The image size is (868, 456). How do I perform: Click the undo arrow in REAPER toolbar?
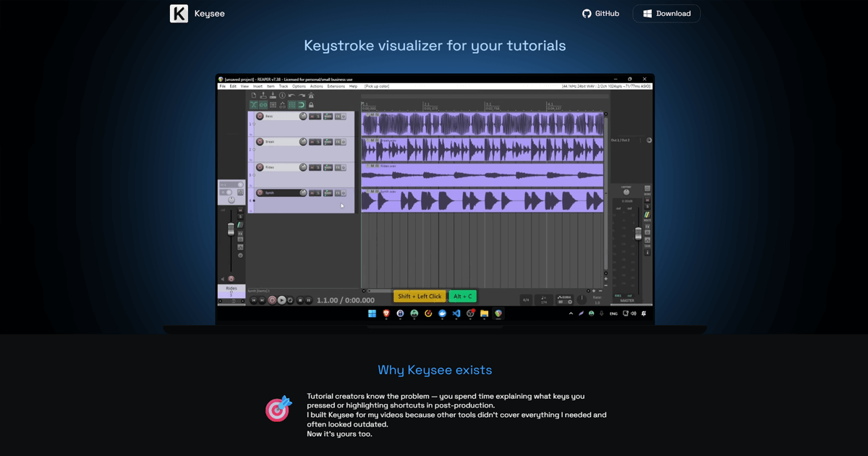tap(292, 96)
